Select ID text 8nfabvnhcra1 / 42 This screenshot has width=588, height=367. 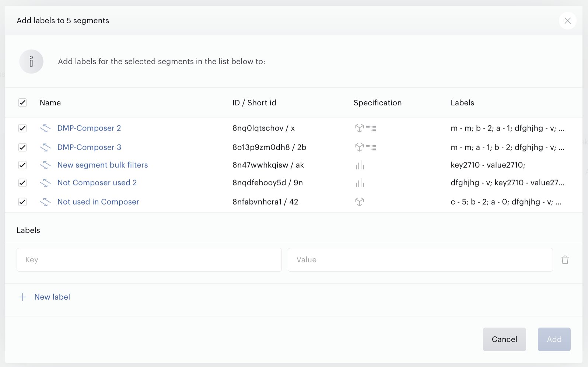[x=265, y=202]
